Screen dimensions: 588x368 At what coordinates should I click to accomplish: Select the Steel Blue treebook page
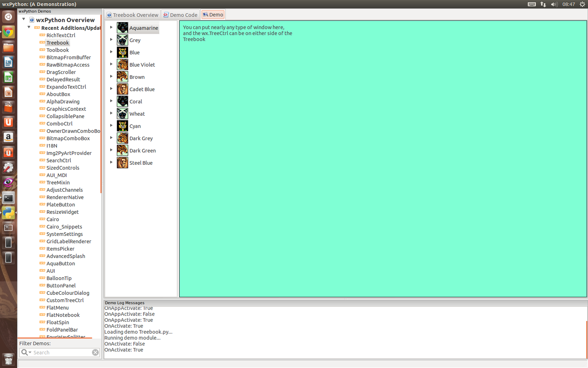click(x=141, y=163)
